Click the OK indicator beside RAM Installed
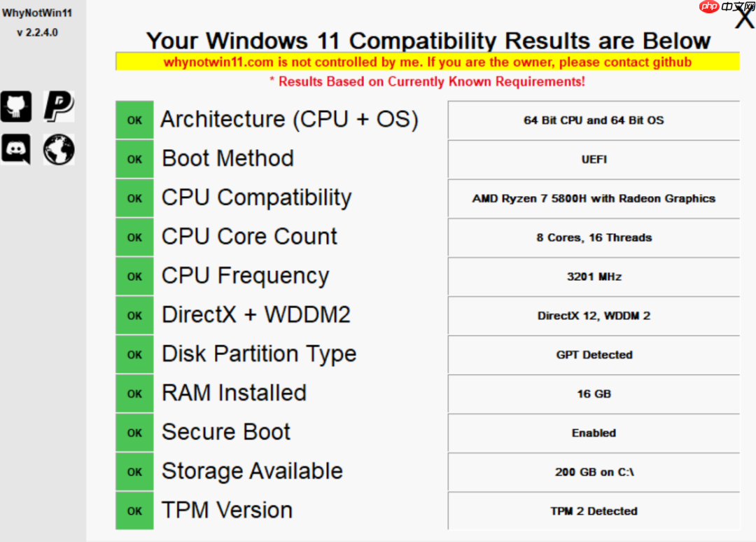This screenshot has height=542, width=756. click(134, 393)
